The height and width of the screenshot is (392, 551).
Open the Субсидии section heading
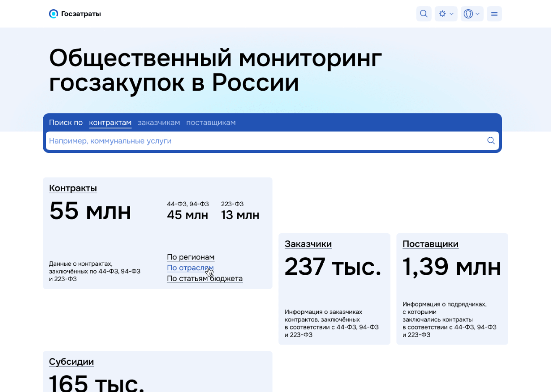click(71, 362)
